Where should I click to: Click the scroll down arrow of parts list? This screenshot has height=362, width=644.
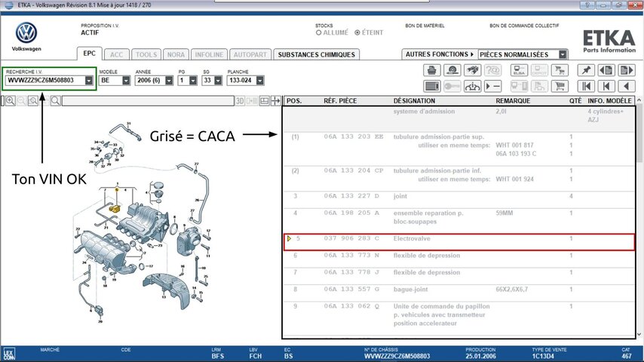coord(639,334)
